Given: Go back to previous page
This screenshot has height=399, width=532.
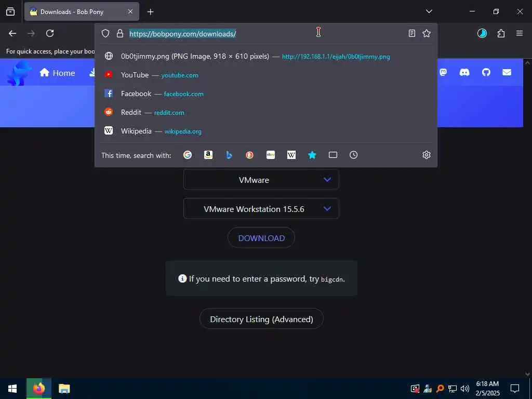Looking at the screenshot, I should click(x=12, y=33).
